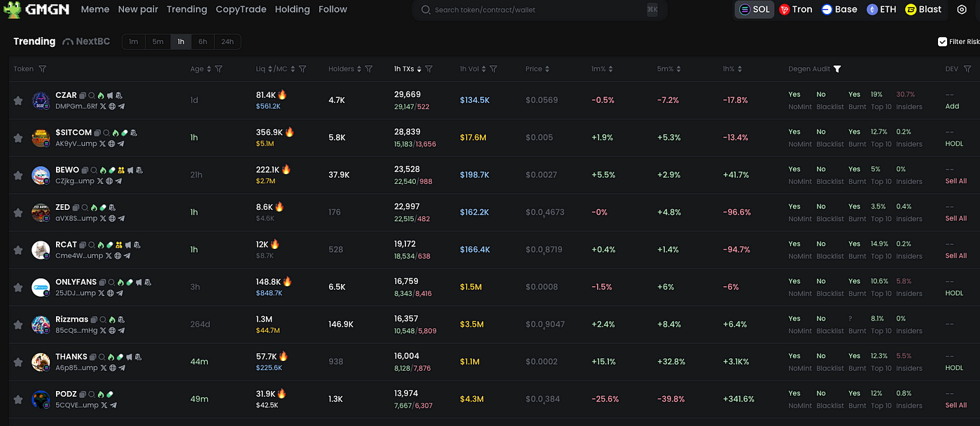Open CZAR's Telegram icon
Screen dimensions: 980x426
point(121,106)
